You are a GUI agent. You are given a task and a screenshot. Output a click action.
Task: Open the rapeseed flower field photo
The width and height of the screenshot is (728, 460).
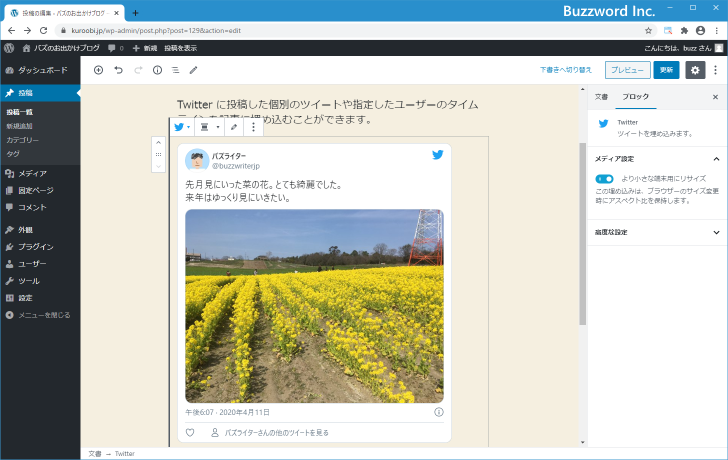click(x=314, y=306)
